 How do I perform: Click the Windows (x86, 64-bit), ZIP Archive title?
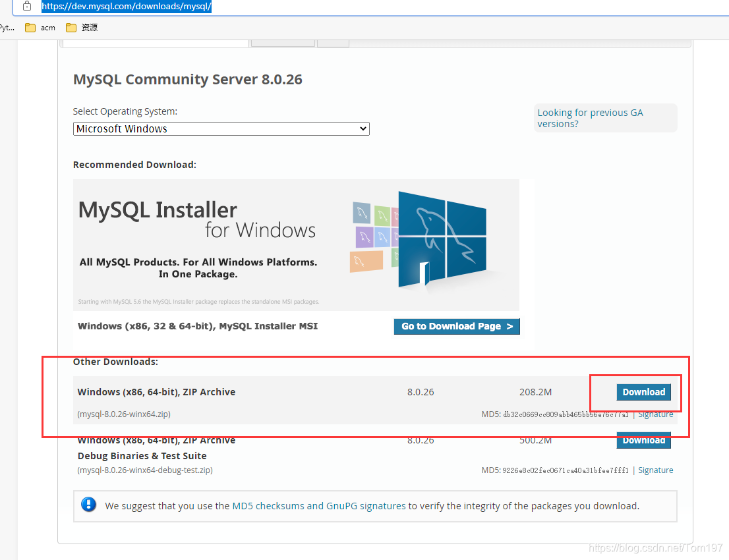[156, 392]
